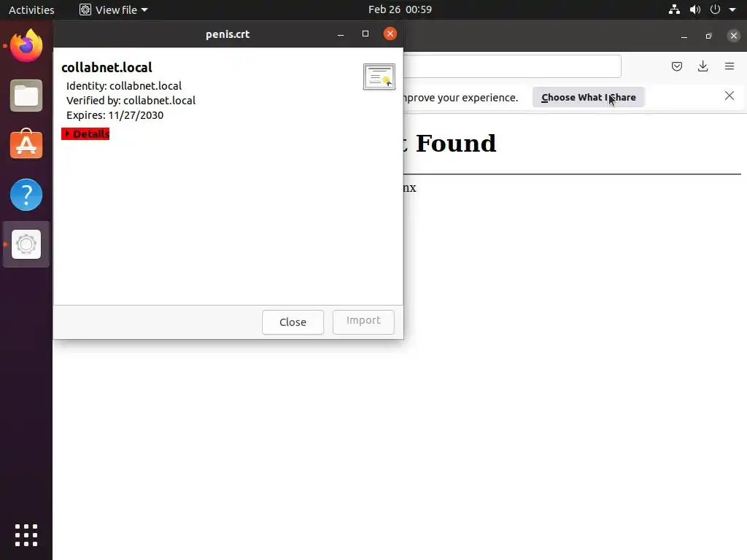This screenshot has width=747, height=560.
Task: Open the clock showing Feb 26 00:59
Action: click(400, 9)
